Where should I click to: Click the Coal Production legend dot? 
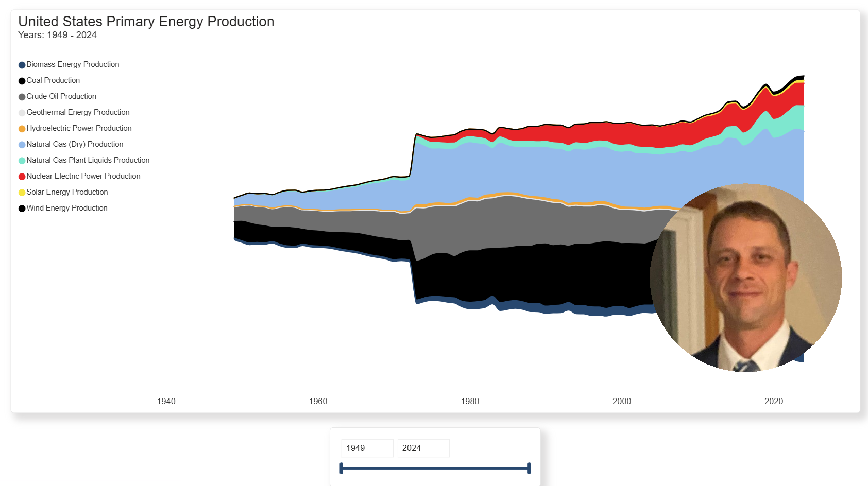(22, 81)
